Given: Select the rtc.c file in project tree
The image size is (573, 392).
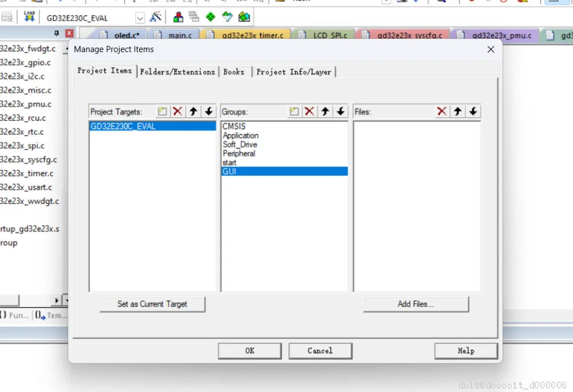Looking at the screenshot, I should (22, 132).
